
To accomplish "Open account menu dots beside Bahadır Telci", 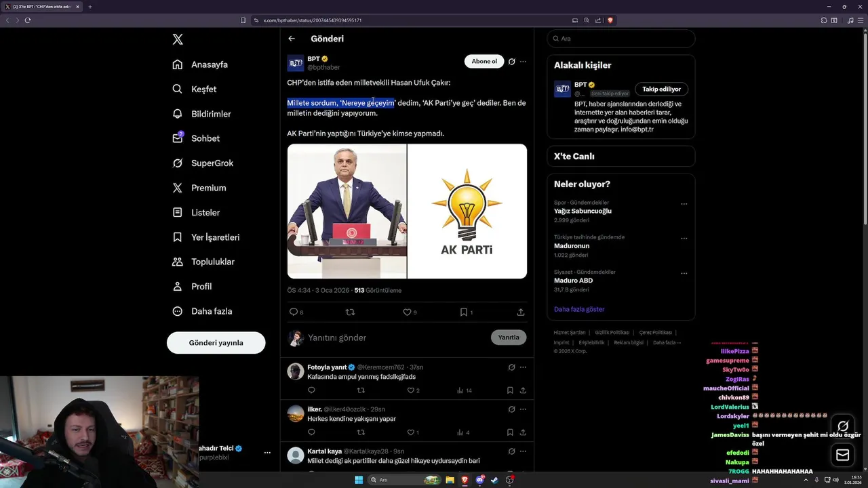I will point(267,453).
